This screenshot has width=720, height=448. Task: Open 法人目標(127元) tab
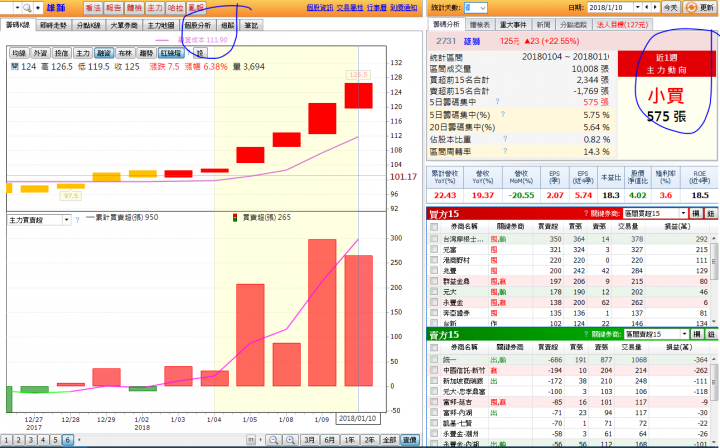tap(622, 25)
